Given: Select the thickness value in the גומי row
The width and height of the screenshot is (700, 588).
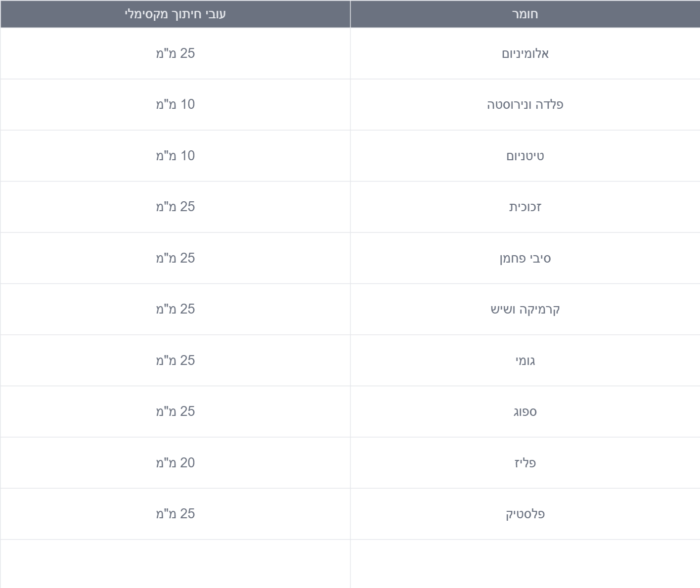Looking at the screenshot, I should (x=175, y=361).
